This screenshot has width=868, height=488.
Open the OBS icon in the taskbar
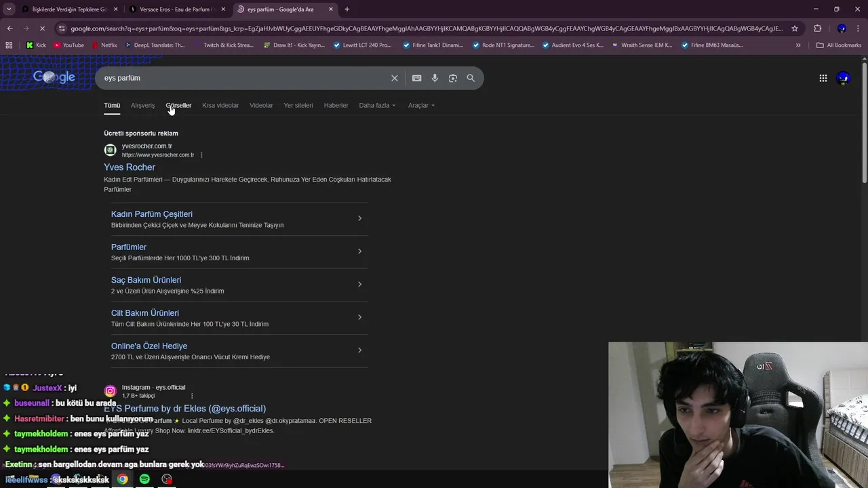167,479
